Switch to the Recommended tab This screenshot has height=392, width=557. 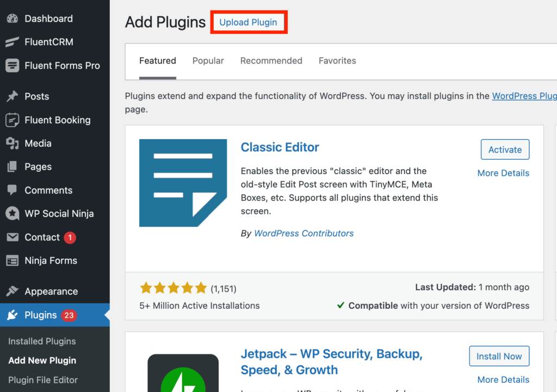tap(271, 61)
